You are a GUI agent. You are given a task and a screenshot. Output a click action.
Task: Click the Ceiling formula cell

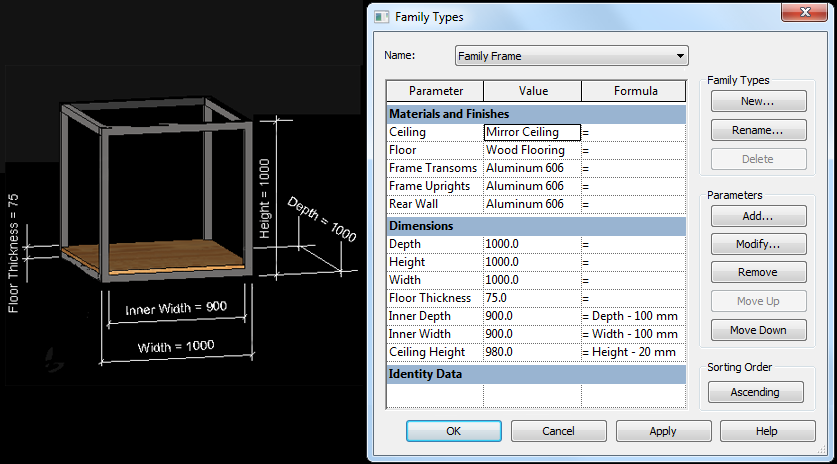coord(634,132)
